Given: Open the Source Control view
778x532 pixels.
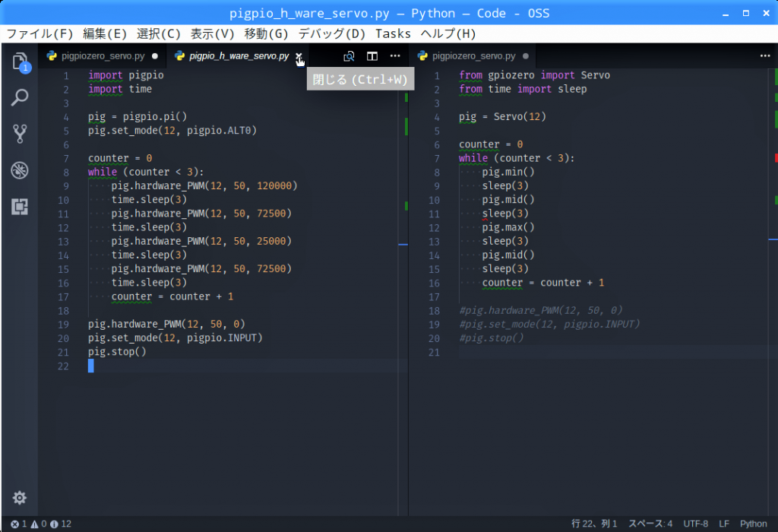Looking at the screenshot, I should coord(20,134).
